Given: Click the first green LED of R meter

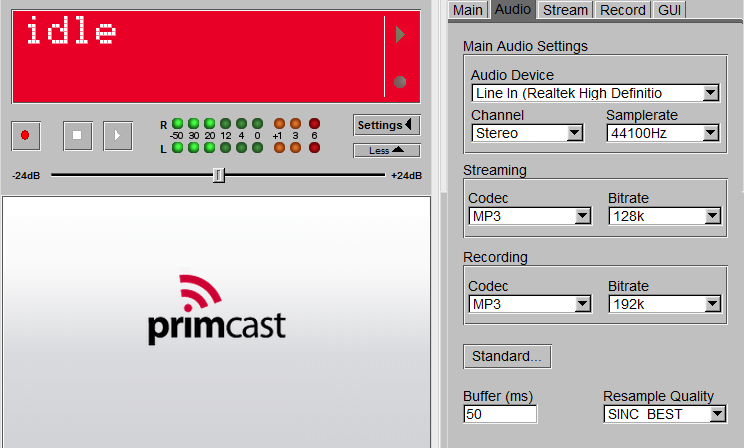Looking at the screenshot, I should tap(177, 124).
